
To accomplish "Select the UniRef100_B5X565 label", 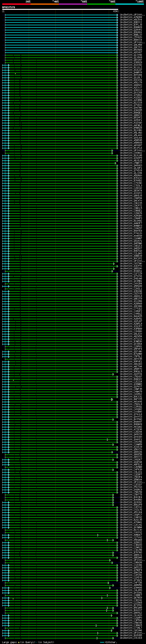I will tap(131, 50).
